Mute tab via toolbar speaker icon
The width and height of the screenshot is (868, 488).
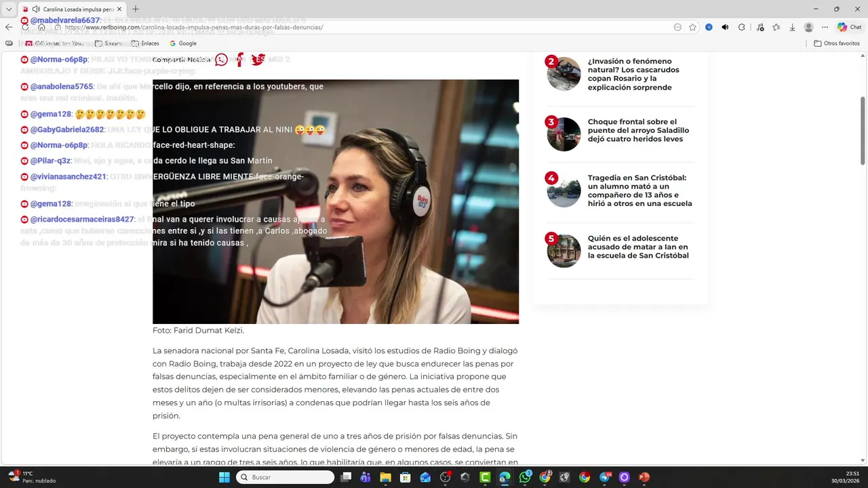(x=725, y=27)
